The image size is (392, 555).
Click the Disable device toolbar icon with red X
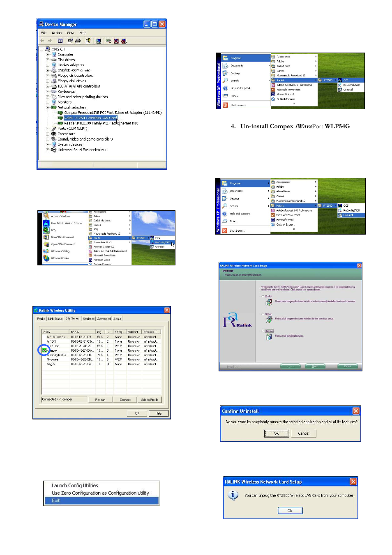point(116,41)
